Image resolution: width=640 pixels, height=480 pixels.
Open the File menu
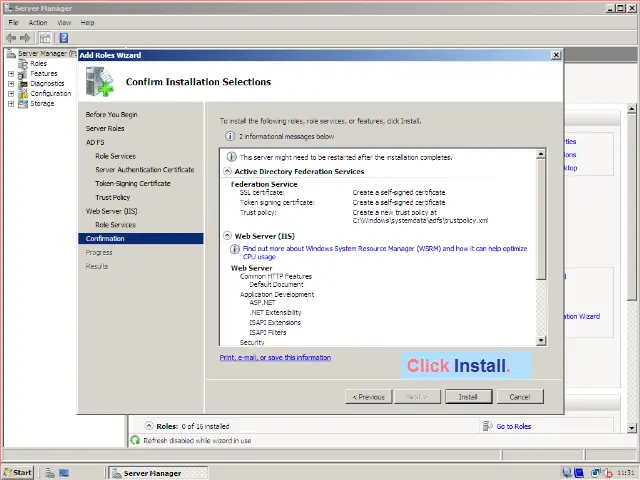[13, 22]
